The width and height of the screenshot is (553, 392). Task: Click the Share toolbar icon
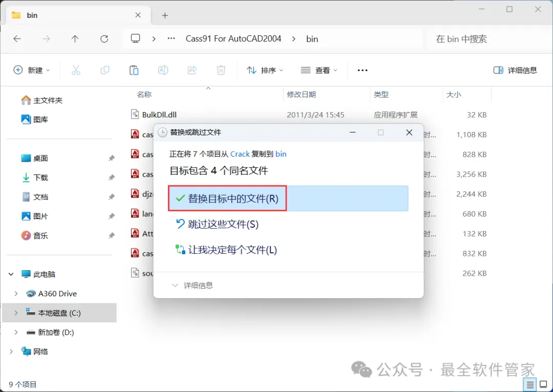[x=192, y=70]
